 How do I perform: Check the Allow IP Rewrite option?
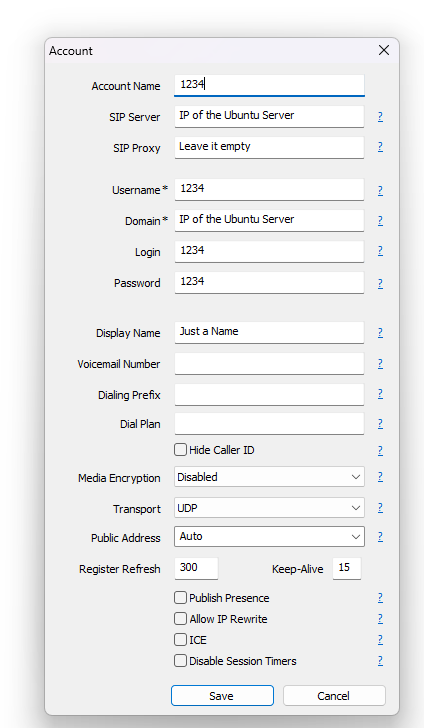(x=180, y=618)
